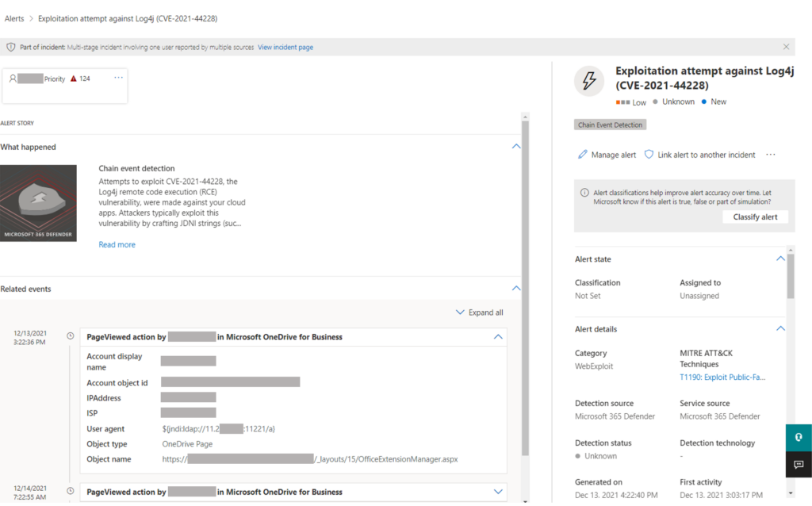The height and width of the screenshot is (506, 812).
Task: Click the person icon on the priority user card
Action: (14, 79)
